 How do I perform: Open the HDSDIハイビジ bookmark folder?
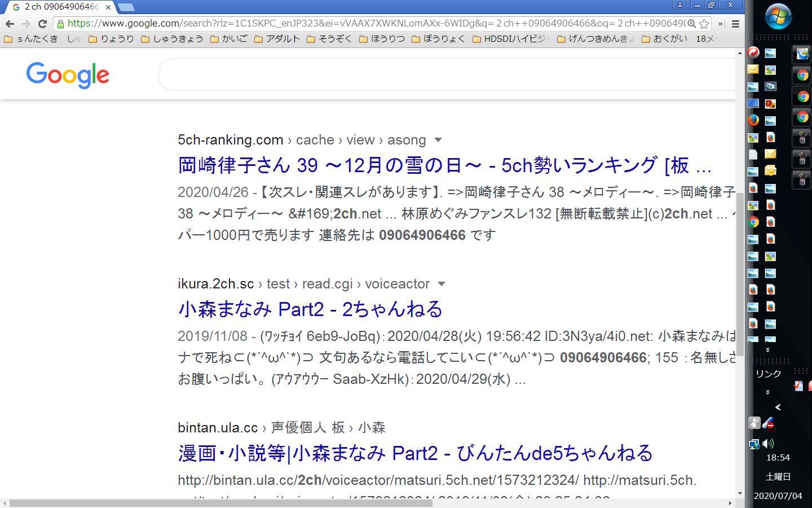point(511,39)
